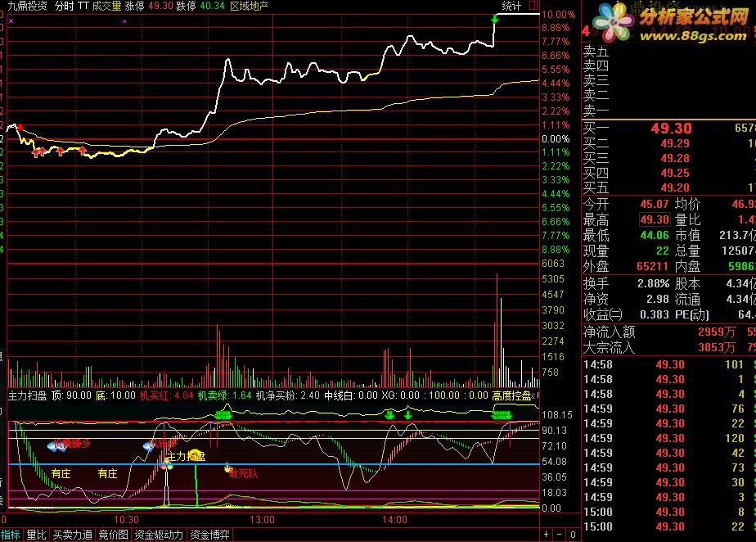This screenshot has height=542, width=756.
Task: Click the 收益 value 0.383
Action: coord(655,314)
